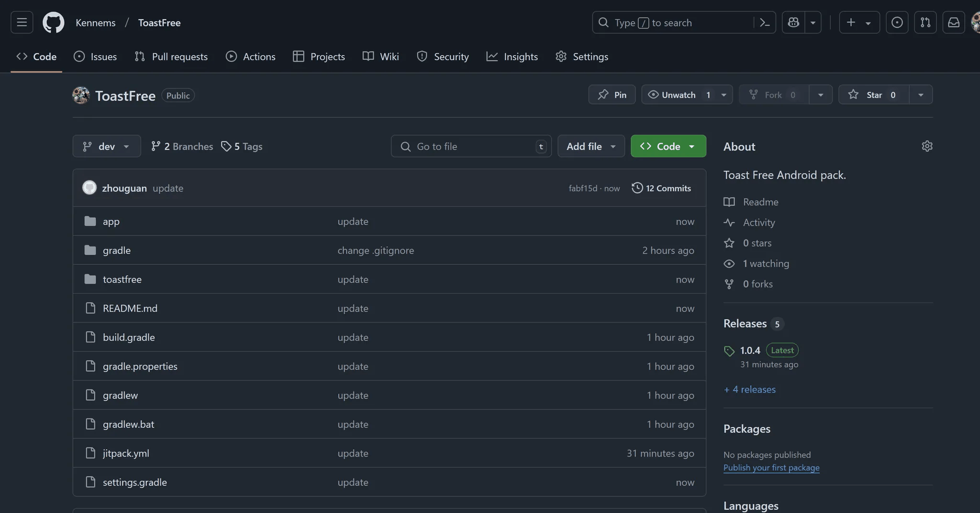Star the ToastFree repository
Screen dimensions: 980x513
coord(874,95)
